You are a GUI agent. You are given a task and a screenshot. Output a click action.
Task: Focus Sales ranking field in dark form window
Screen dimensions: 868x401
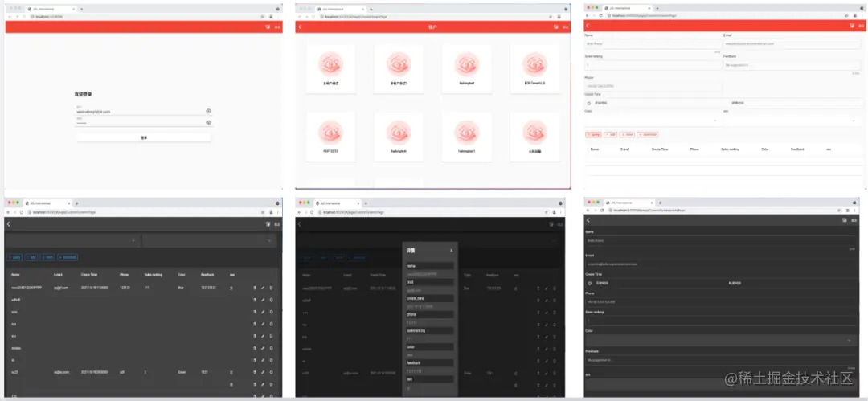click(x=720, y=321)
